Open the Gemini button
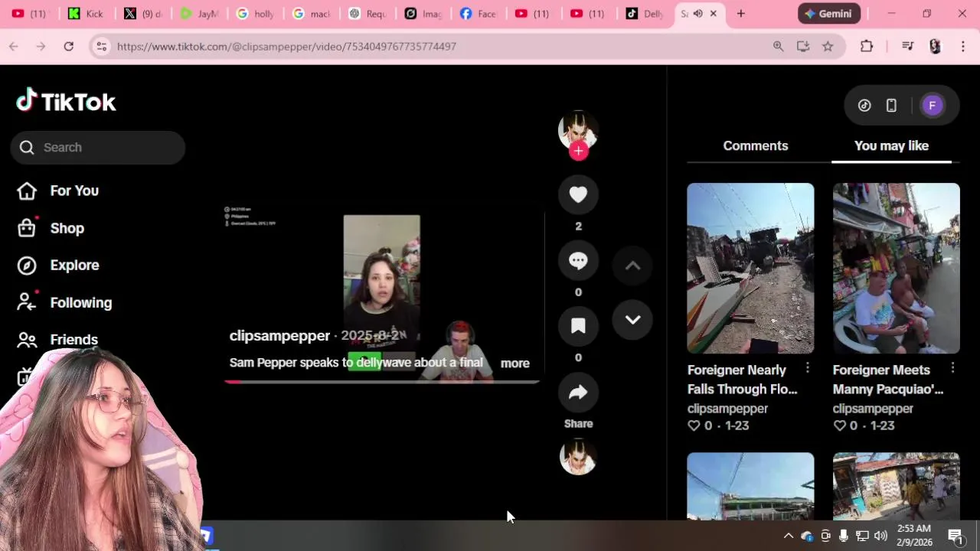Viewport: 980px width, 551px height. point(829,14)
